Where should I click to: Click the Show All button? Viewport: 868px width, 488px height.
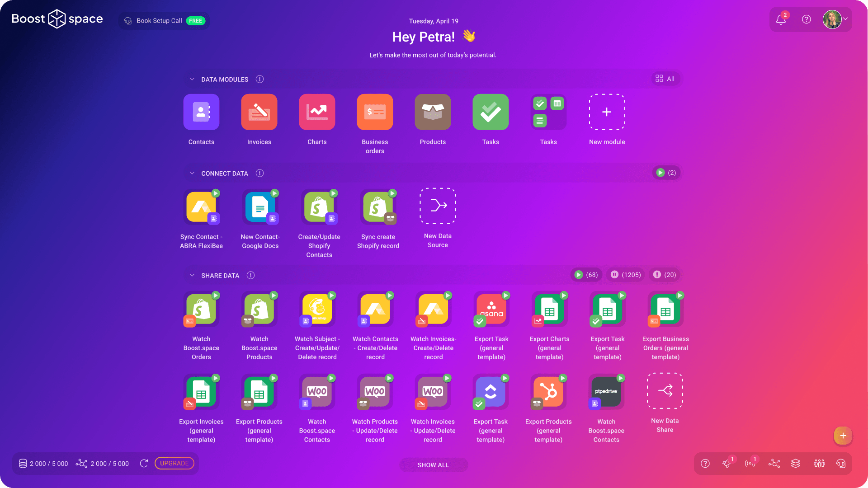coord(433,465)
